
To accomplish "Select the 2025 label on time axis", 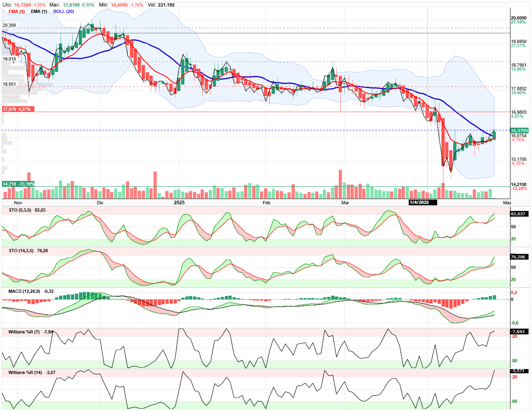I will coord(179,202).
